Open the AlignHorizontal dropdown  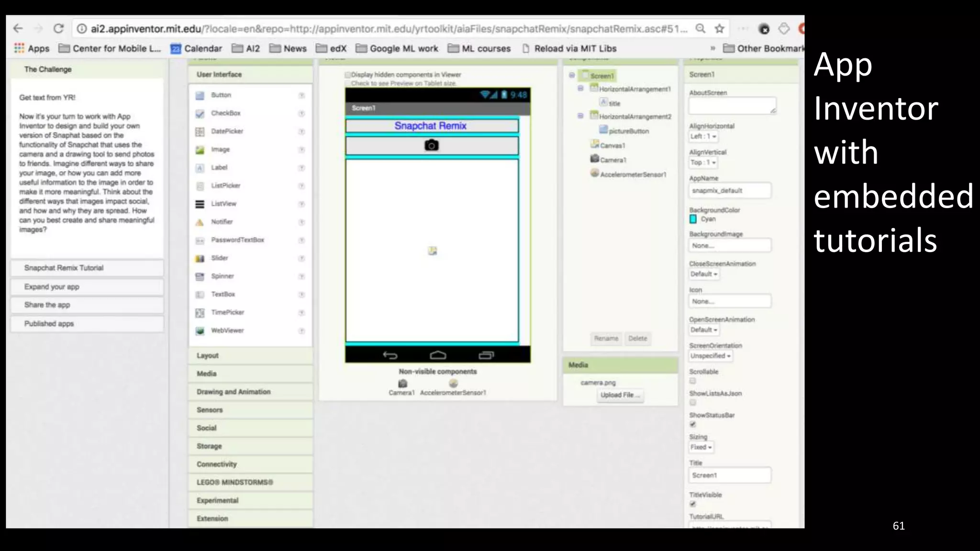(x=703, y=136)
